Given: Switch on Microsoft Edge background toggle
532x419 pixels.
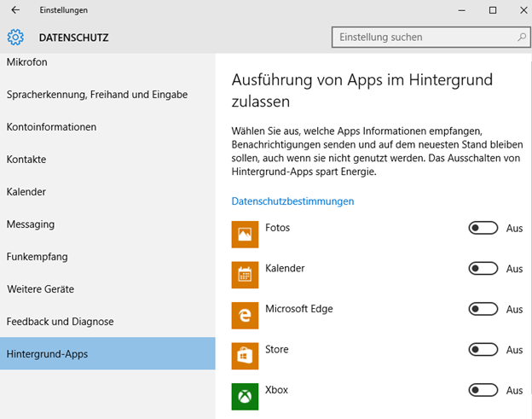Looking at the screenshot, I should pyautogui.click(x=483, y=309).
